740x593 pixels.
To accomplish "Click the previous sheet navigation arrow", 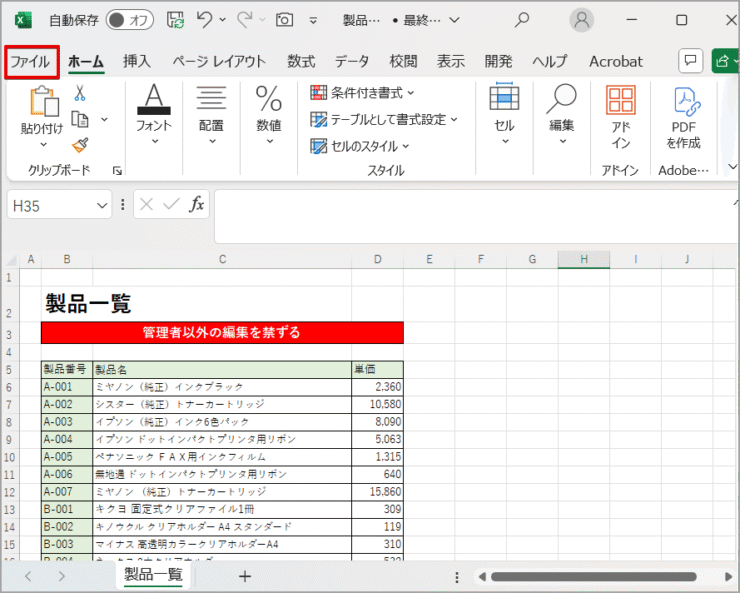I will tap(28, 576).
